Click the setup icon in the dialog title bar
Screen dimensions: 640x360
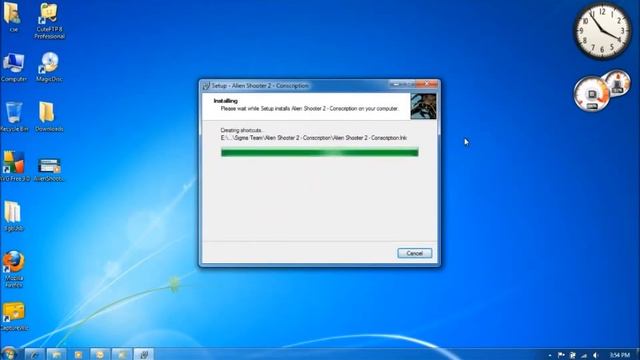207,86
